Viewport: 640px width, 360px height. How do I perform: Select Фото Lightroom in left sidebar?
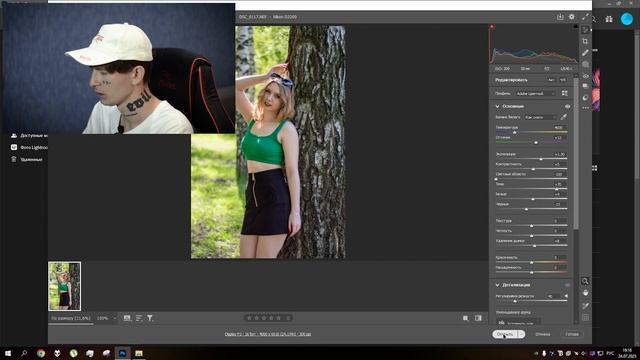click(29, 147)
